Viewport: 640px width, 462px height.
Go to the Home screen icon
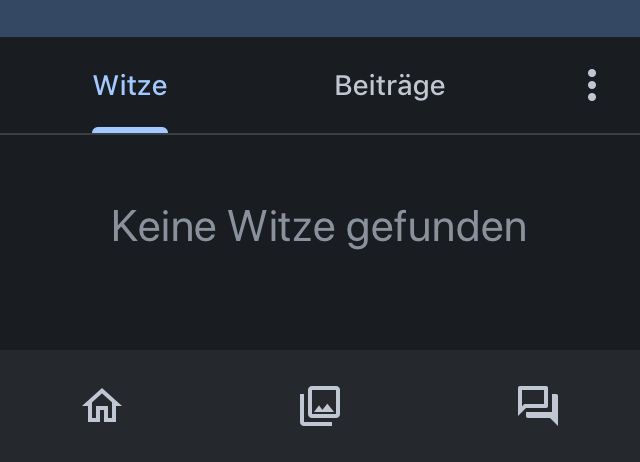tap(102, 406)
